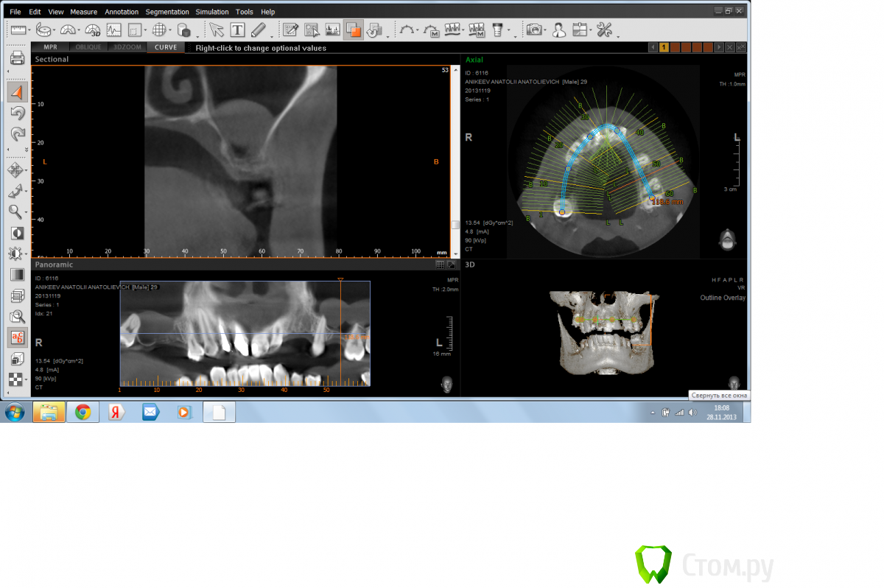The image size is (884, 588).
Task: Select the ruler distance measure tool
Action: (x=18, y=30)
